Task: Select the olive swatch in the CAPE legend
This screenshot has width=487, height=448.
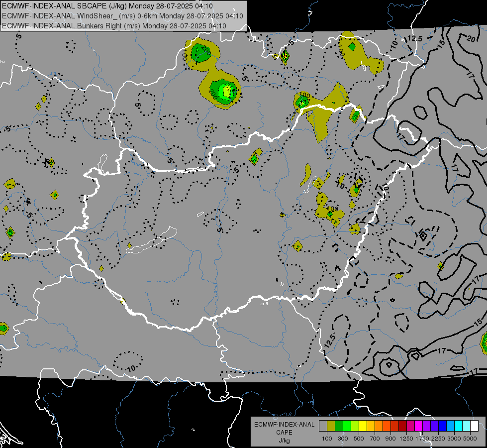Action: 331,426
